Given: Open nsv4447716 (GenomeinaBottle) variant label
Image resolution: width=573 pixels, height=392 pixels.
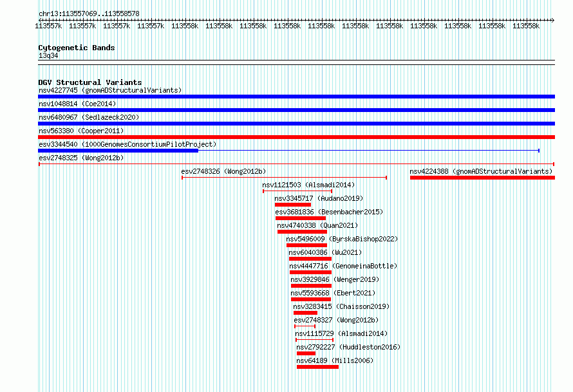Looking at the screenshot, I should point(343,266).
